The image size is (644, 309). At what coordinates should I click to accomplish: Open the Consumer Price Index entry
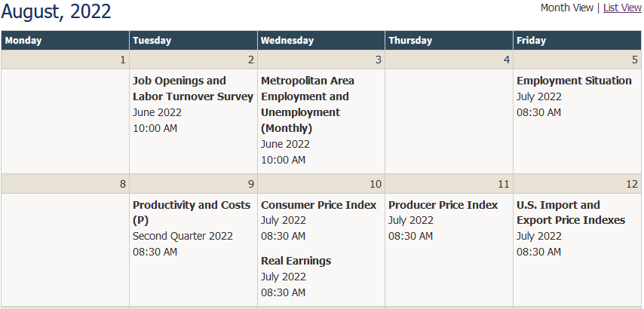click(x=318, y=205)
